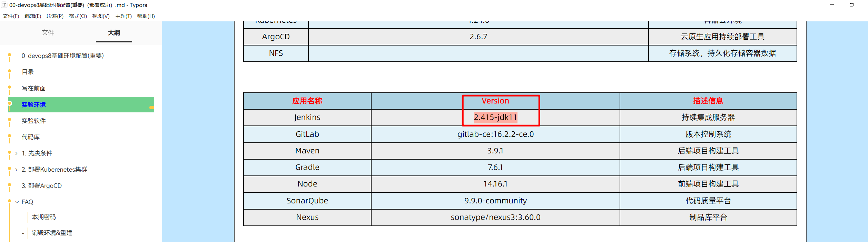Viewport: 868px width, 242px height.
Task: Expand the 1. 先决条件 outline node
Action: click(16, 153)
